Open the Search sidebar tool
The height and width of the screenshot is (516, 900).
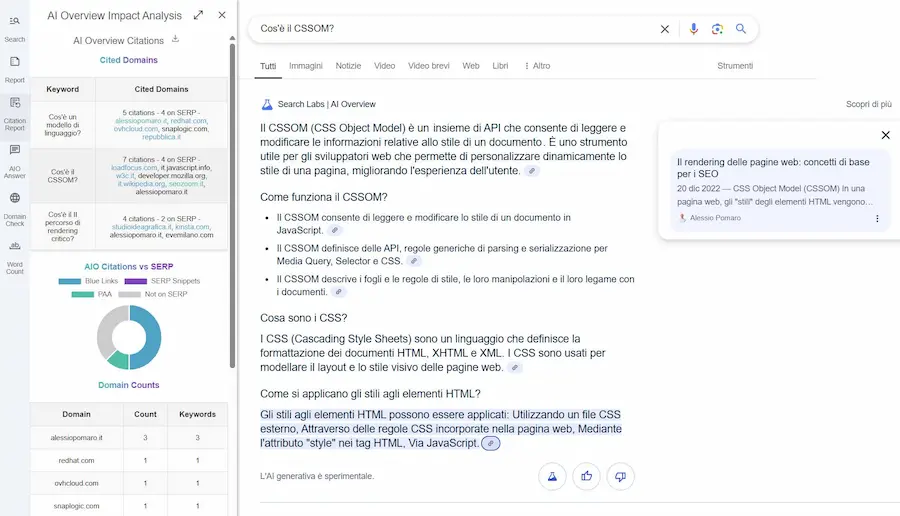pyautogui.click(x=15, y=28)
